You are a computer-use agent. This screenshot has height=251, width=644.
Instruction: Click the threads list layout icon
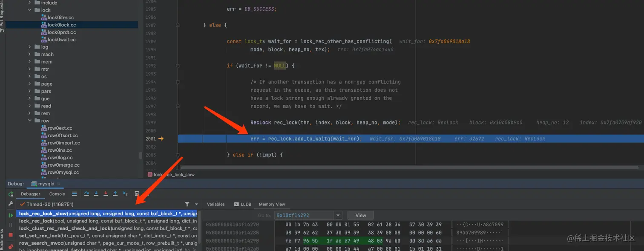click(x=74, y=193)
